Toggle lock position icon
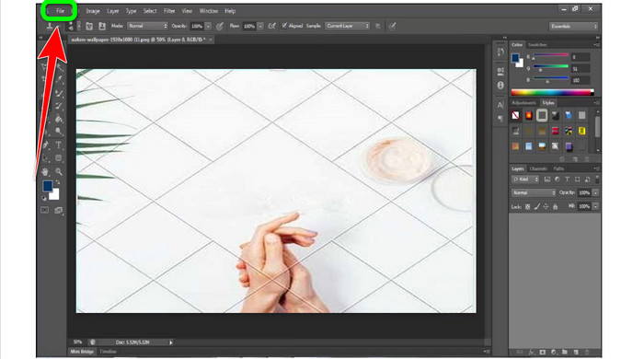Viewport: 644px width, 359px height. [x=546, y=206]
